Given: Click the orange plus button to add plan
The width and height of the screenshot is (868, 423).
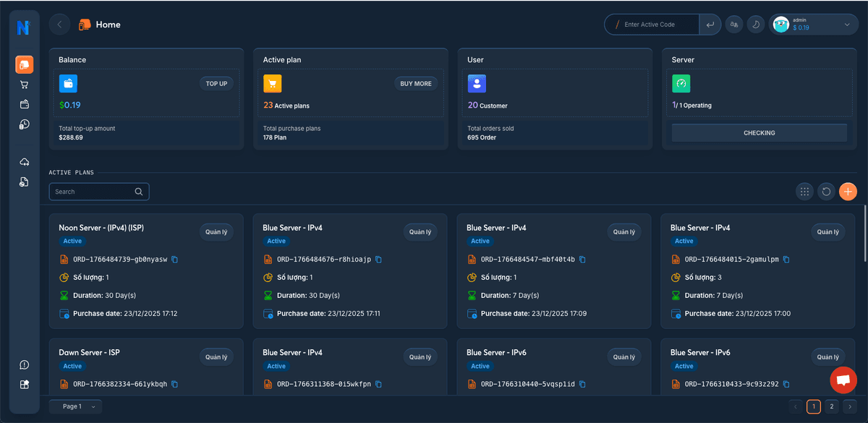Looking at the screenshot, I should pyautogui.click(x=848, y=191).
